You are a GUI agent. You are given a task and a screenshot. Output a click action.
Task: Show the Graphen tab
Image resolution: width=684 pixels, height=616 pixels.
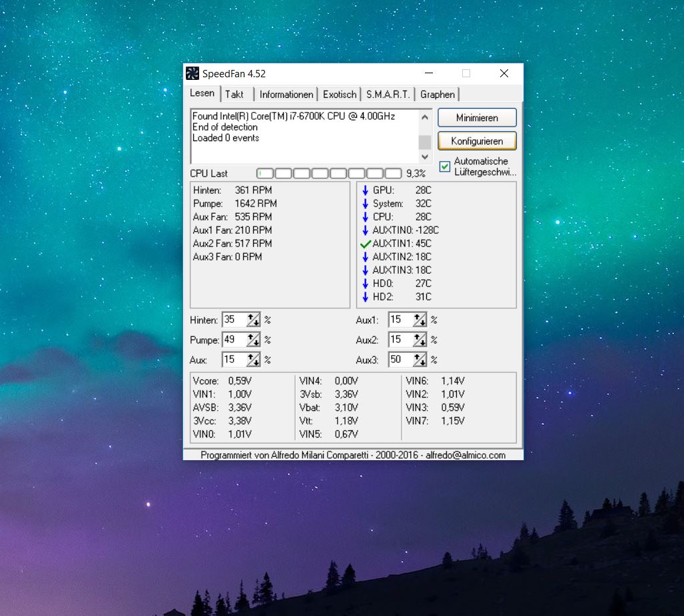[438, 95]
